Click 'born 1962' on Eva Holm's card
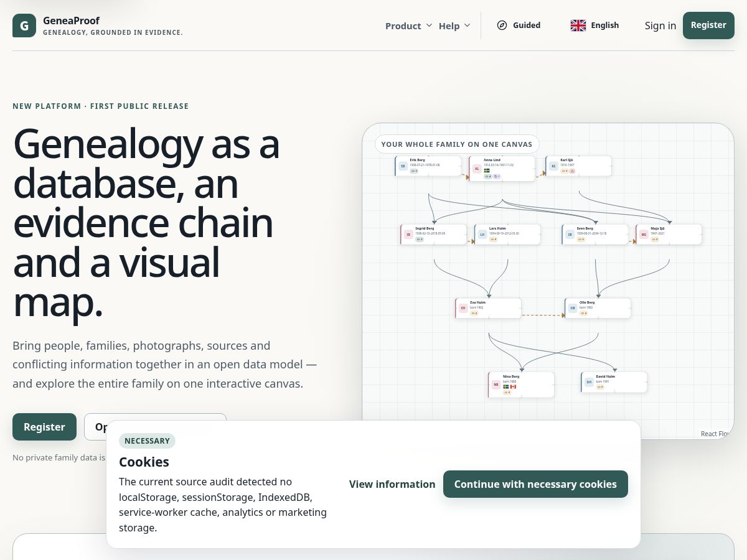Image resolution: width=747 pixels, height=560 pixels. click(x=477, y=307)
